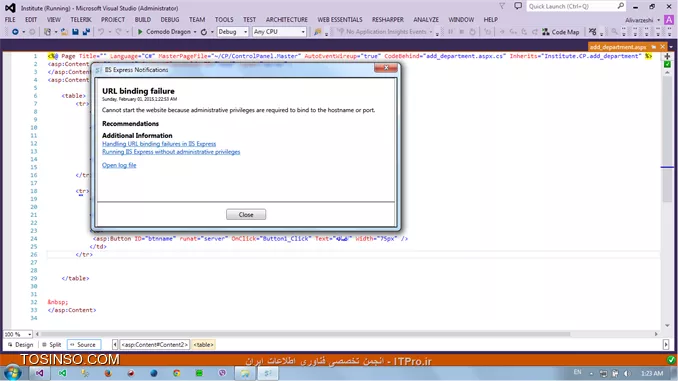Click the Step Out debug icon
Image resolution: width=678 pixels, height=381 pixels.
[x=535, y=32]
